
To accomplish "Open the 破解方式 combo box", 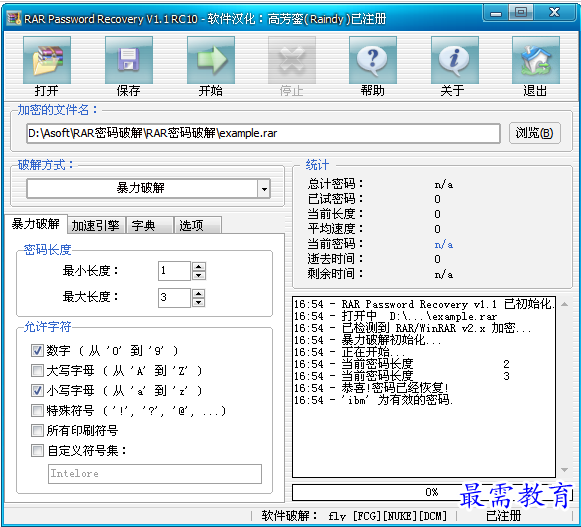I will click(x=149, y=189).
